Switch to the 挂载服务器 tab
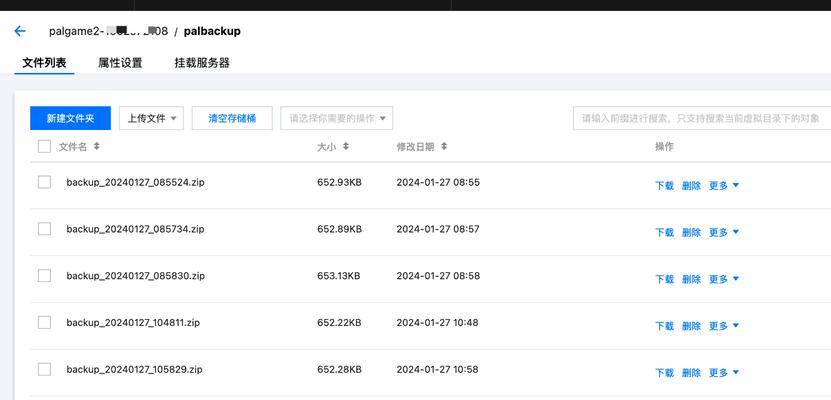831x400 pixels. point(202,63)
